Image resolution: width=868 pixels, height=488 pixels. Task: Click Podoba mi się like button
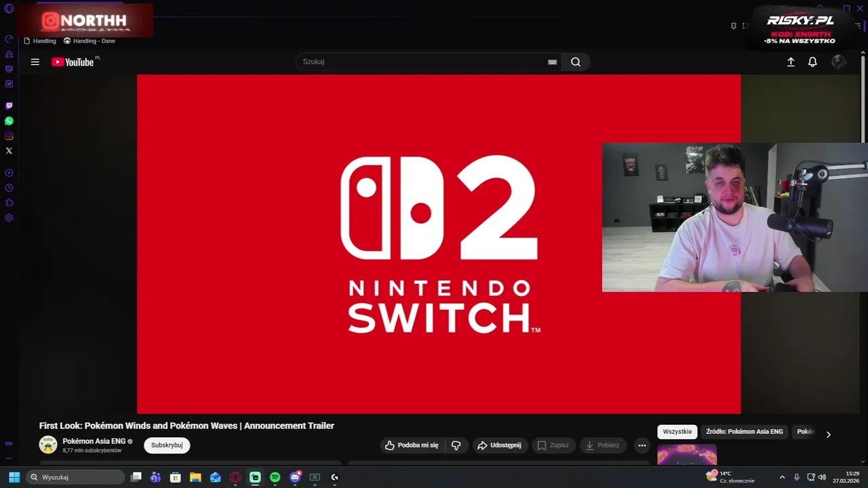[412, 445]
